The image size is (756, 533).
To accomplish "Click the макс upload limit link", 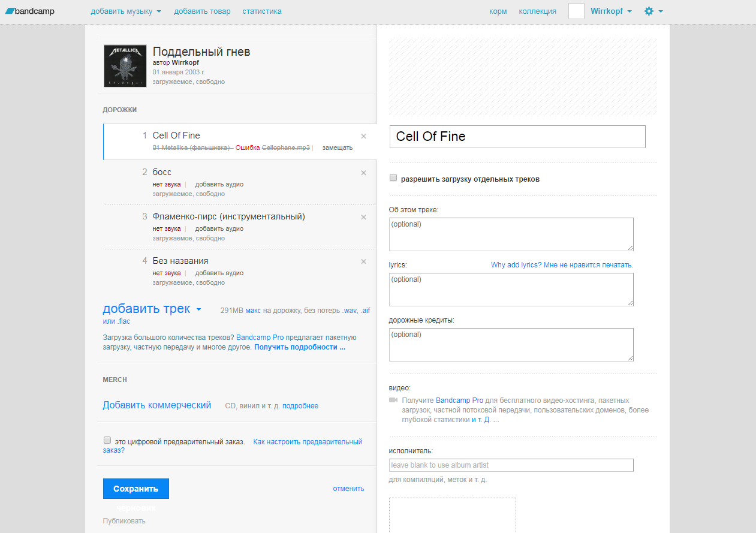I will pyautogui.click(x=253, y=311).
